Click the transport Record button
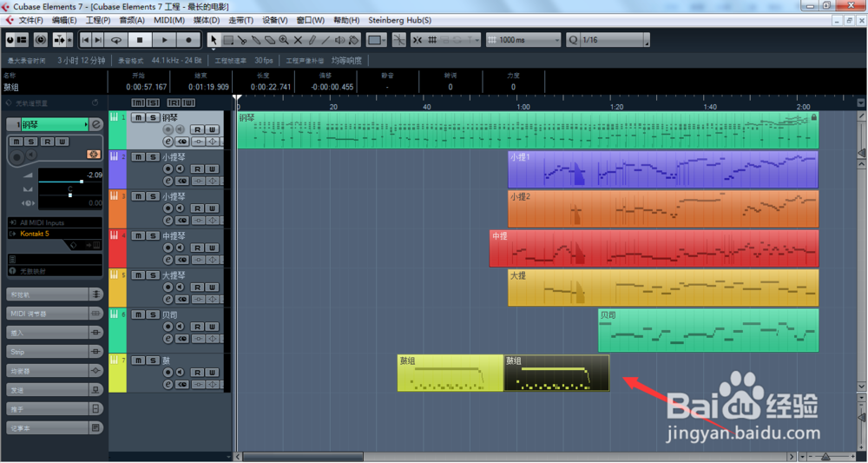 188,40
